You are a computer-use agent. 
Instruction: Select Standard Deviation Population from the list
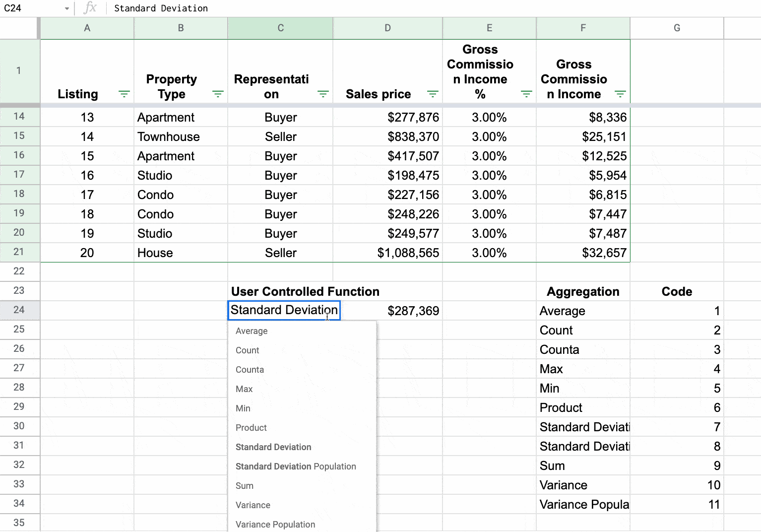296,466
